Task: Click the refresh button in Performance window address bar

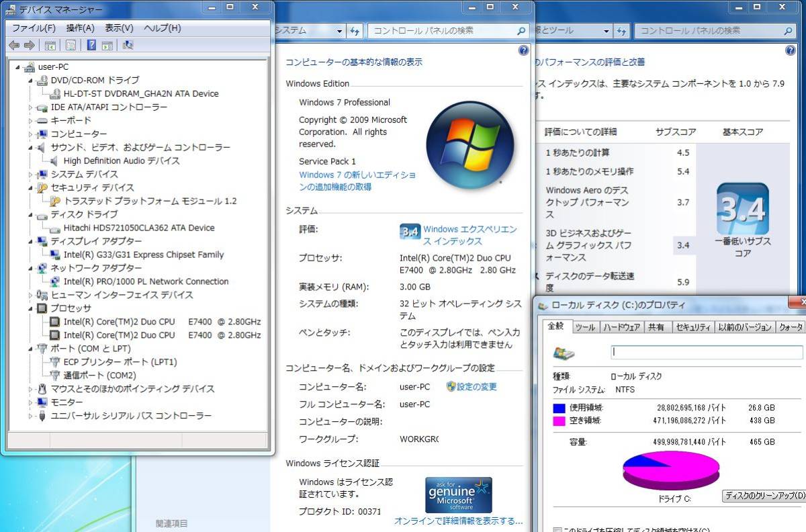Action: coord(622,31)
